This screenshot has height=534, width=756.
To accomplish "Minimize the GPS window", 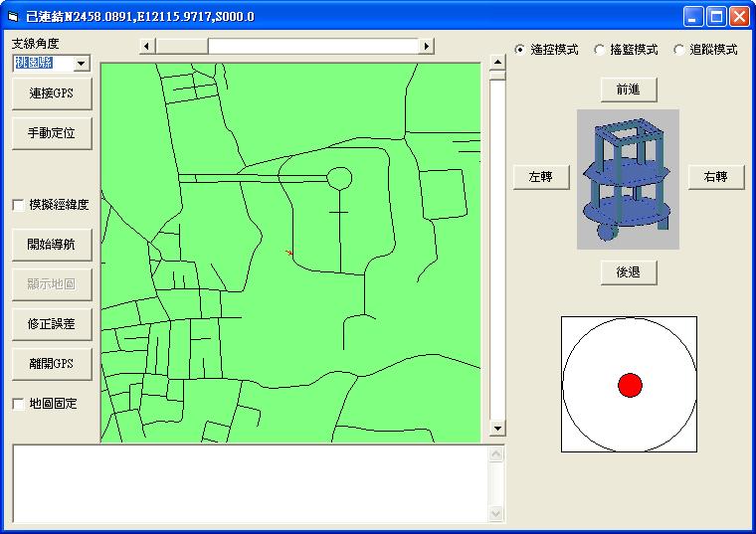I will point(693,17).
